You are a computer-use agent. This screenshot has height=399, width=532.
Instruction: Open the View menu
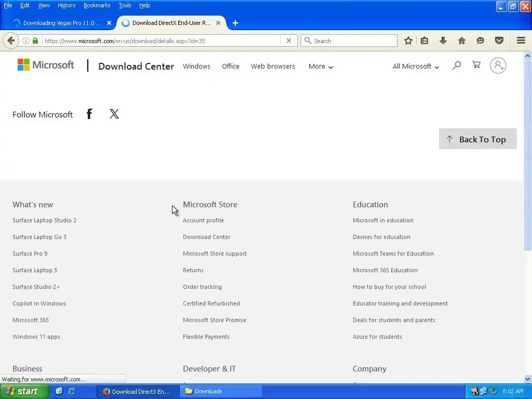[x=44, y=5]
